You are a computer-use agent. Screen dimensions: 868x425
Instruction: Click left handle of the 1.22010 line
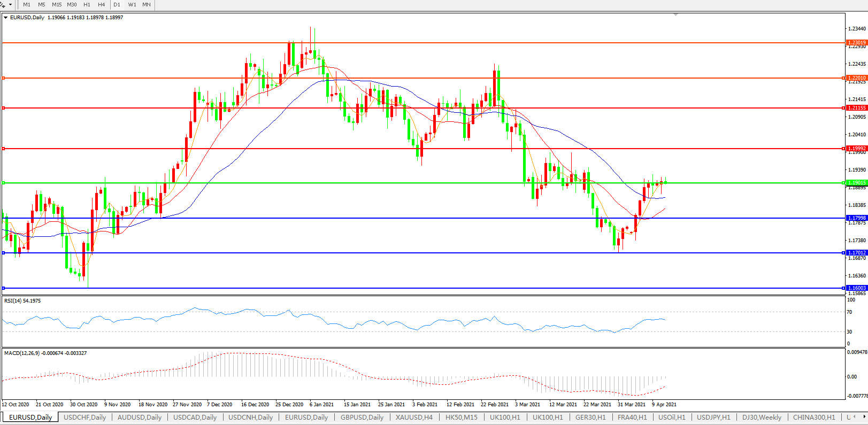(x=4, y=78)
